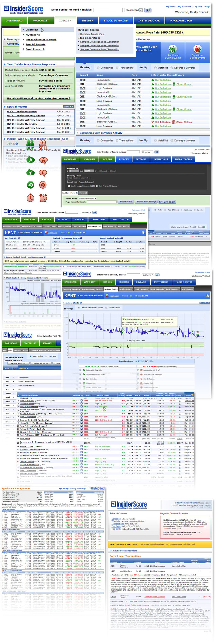Select the Past 24 Hours radio button
This screenshot has width=216, height=644.
pyautogui.click(x=166, y=210)
